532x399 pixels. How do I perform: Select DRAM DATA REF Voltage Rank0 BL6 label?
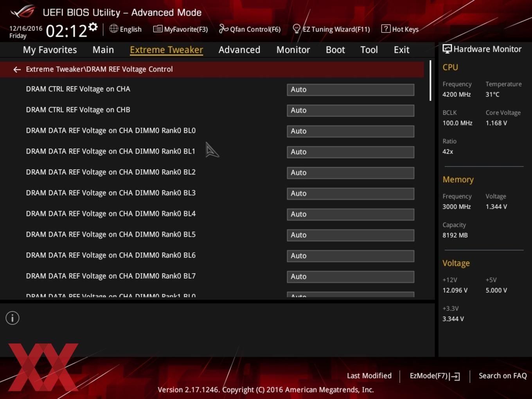(x=111, y=255)
